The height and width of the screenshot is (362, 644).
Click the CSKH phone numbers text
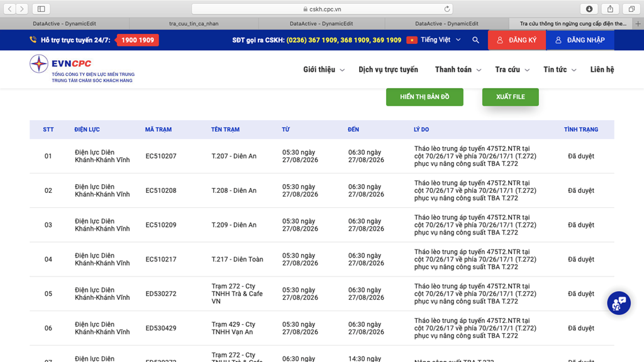[344, 40]
